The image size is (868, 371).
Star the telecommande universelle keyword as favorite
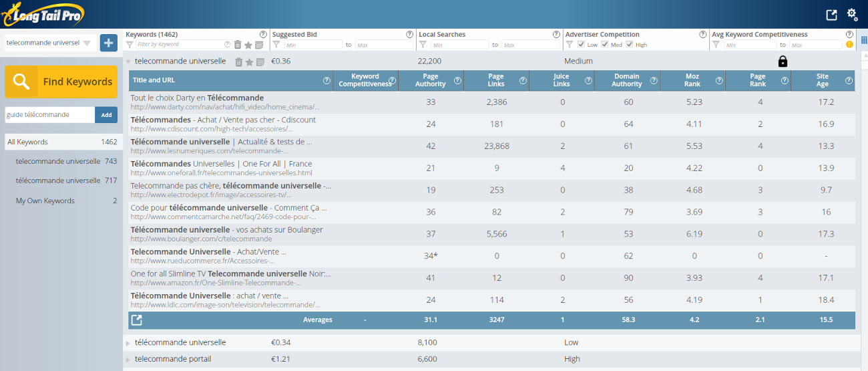click(x=249, y=61)
